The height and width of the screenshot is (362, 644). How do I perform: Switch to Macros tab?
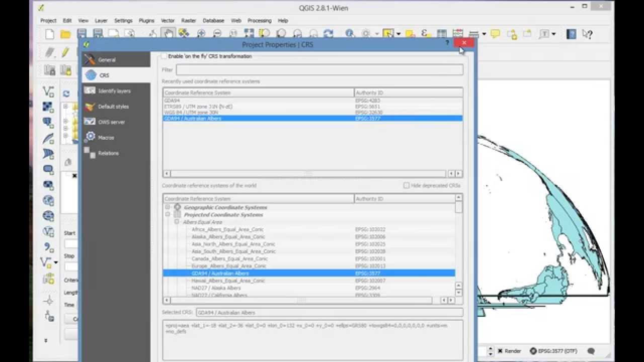coord(116,137)
